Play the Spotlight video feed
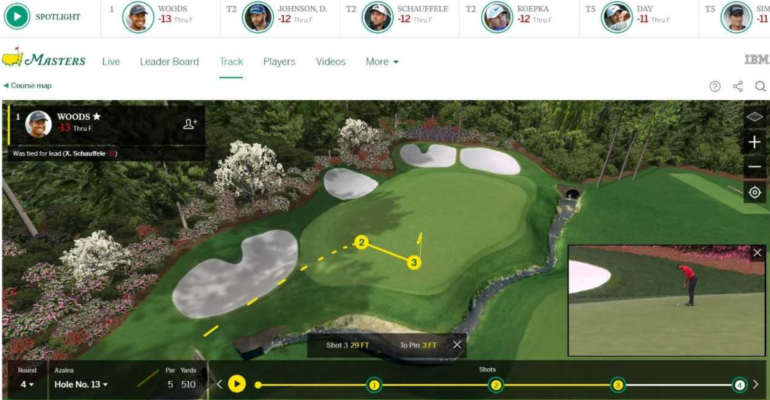 pyautogui.click(x=17, y=16)
